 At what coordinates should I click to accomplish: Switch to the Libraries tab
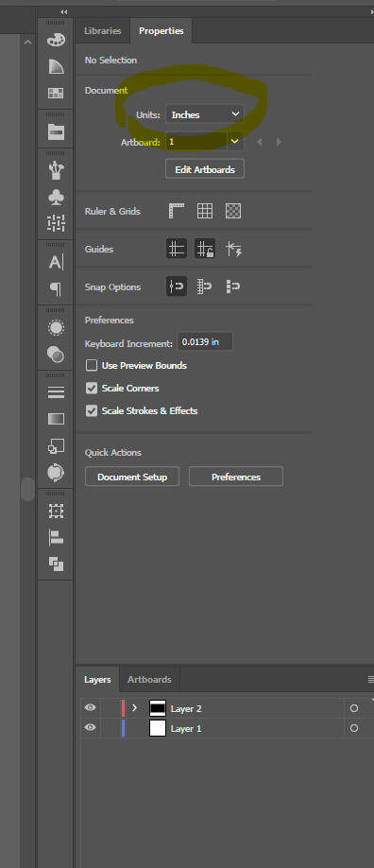(102, 31)
